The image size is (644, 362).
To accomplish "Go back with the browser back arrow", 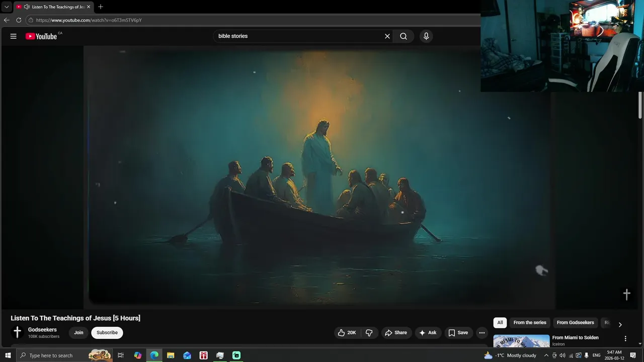I will (7, 20).
